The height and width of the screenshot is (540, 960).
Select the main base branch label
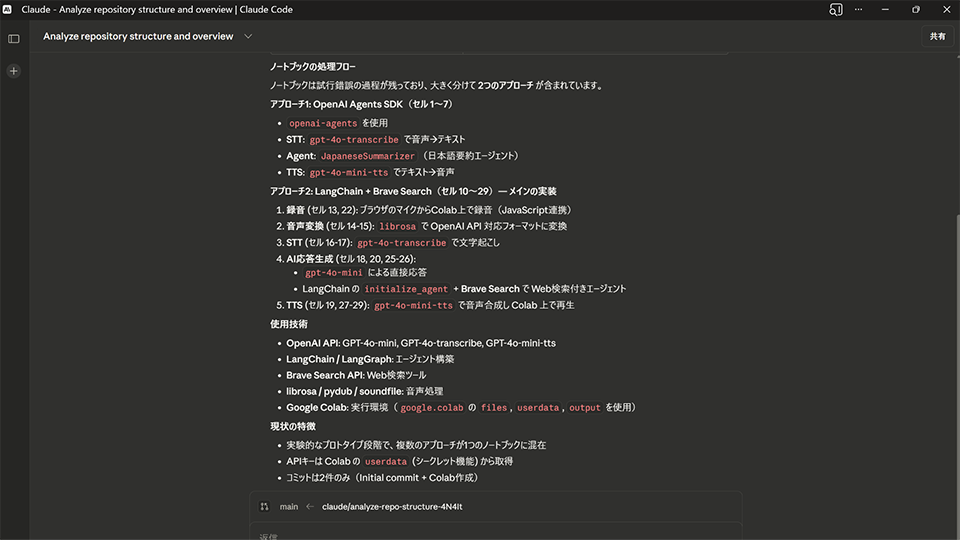pos(289,506)
